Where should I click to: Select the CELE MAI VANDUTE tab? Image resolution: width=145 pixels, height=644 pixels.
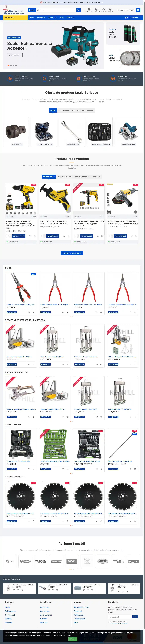point(82,177)
